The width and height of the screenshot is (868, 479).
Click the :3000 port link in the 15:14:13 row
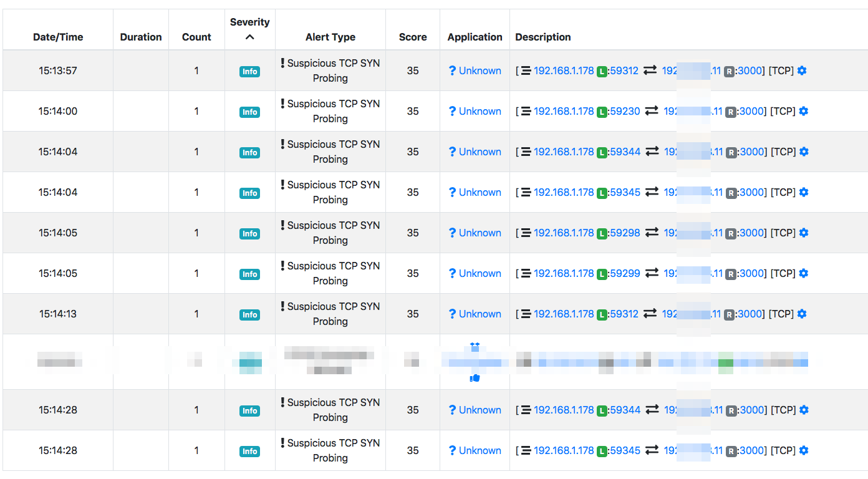pos(748,314)
